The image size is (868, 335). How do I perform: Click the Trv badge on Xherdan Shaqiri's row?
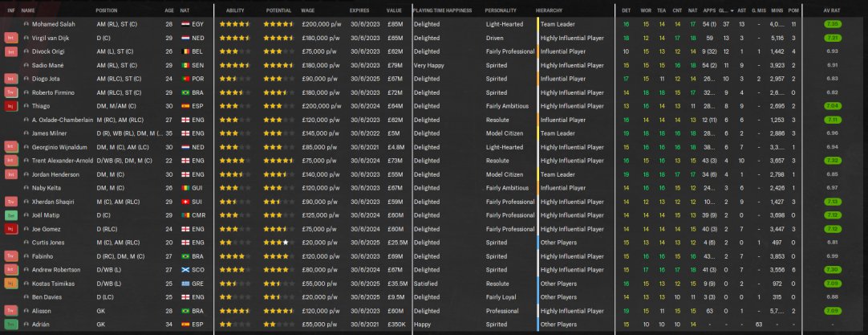[x=11, y=202]
